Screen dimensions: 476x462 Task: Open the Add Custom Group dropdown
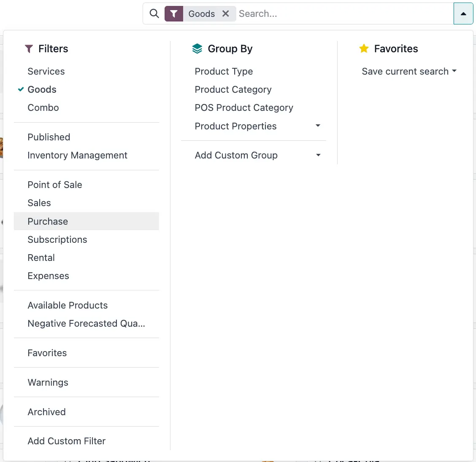254,155
